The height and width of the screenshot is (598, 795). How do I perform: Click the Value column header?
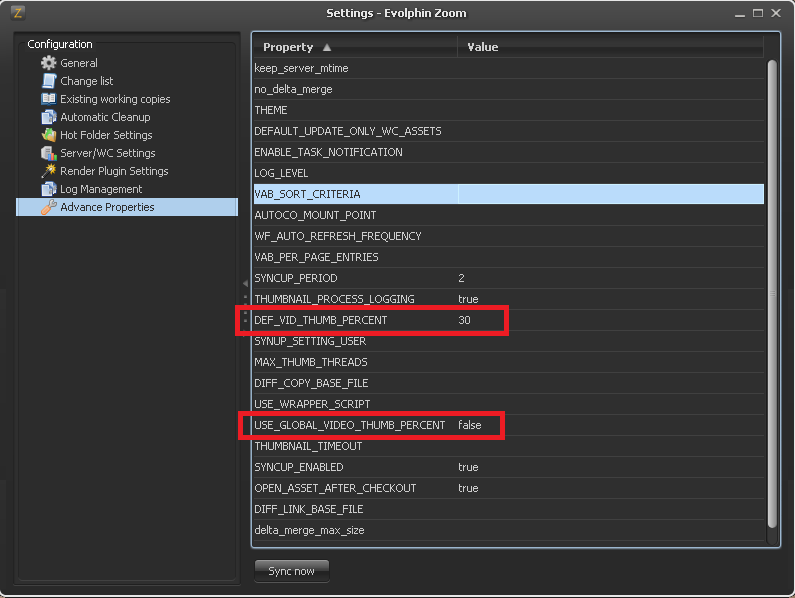click(610, 47)
